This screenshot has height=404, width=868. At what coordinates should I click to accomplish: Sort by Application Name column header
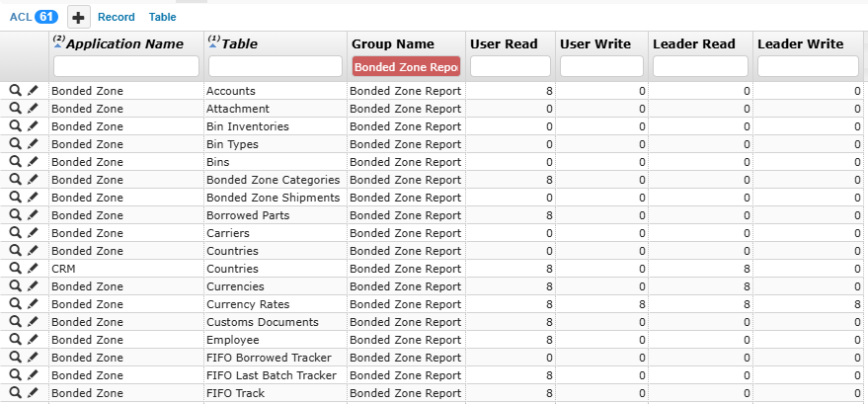(x=124, y=44)
